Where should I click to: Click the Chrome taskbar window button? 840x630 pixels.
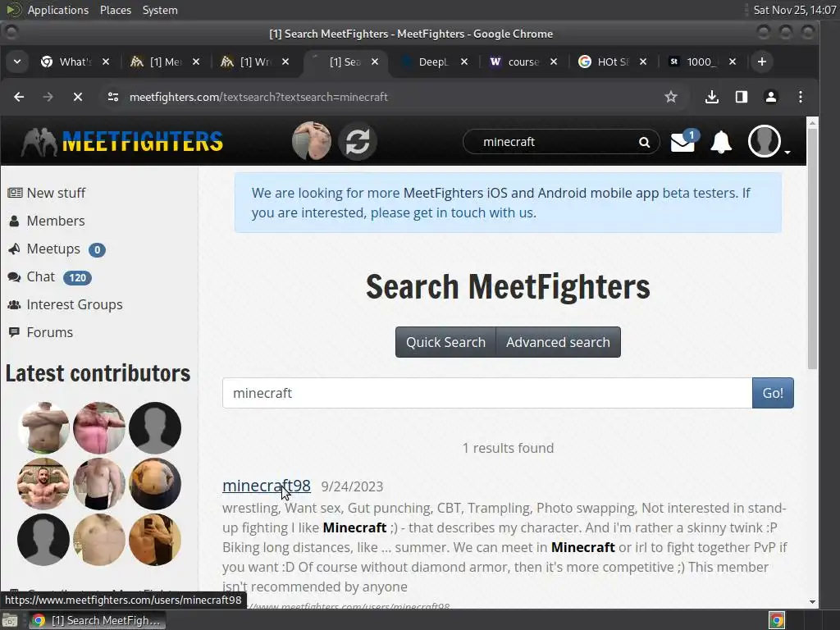tap(96, 620)
